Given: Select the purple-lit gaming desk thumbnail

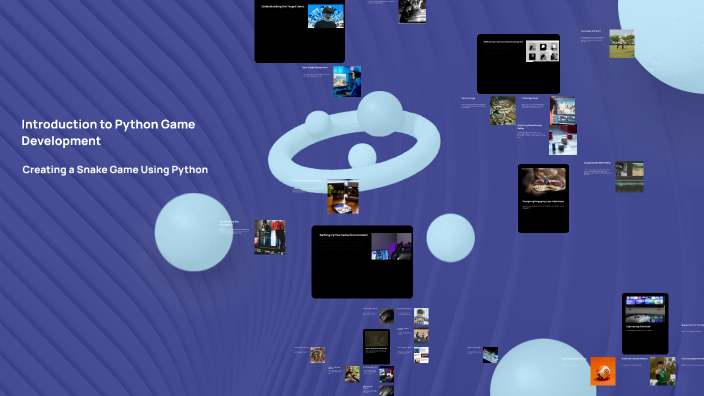Looking at the screenshot, I should [386, 374].
